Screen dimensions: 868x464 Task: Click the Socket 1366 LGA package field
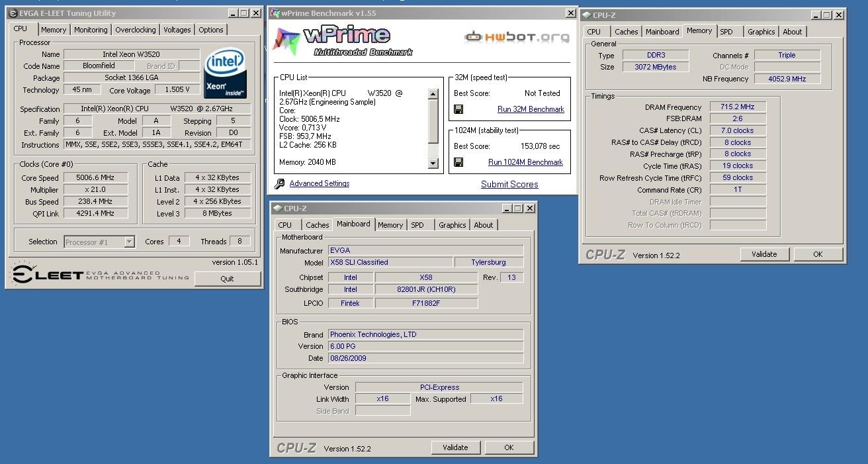[x=132, y=77]
